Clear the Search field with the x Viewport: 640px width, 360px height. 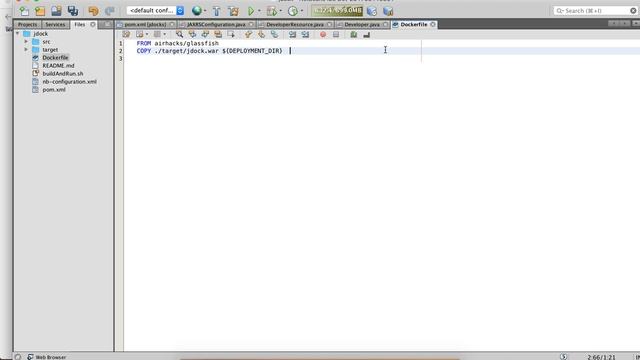coord(633,11)
